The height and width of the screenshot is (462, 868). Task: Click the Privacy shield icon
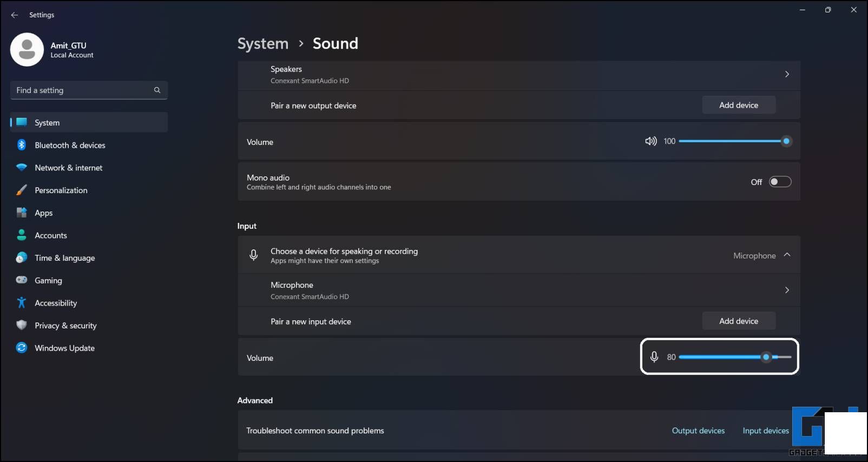point(22,325)
